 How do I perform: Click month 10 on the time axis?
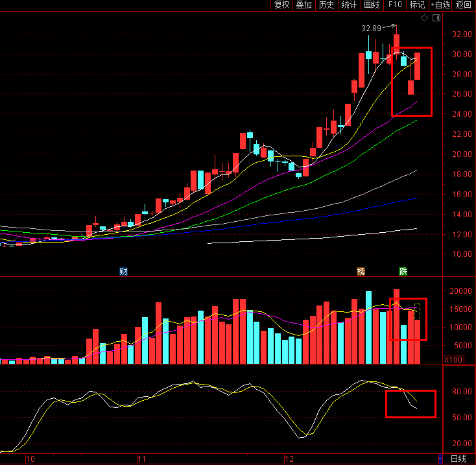[30, 459]
